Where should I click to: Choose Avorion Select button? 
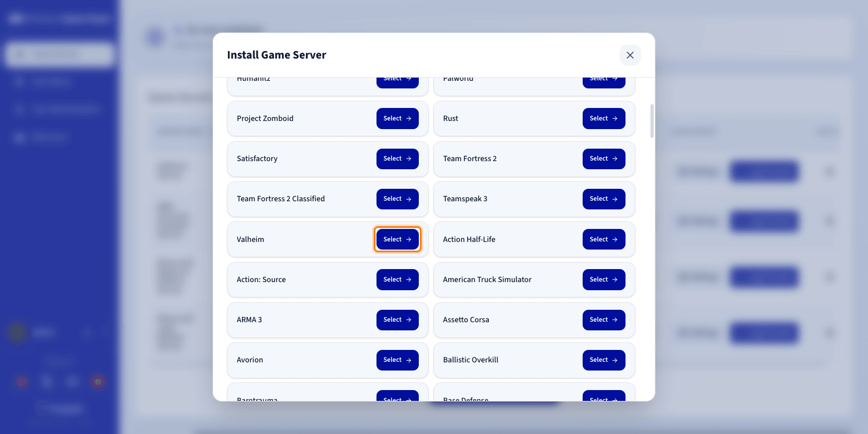point(398,360)
